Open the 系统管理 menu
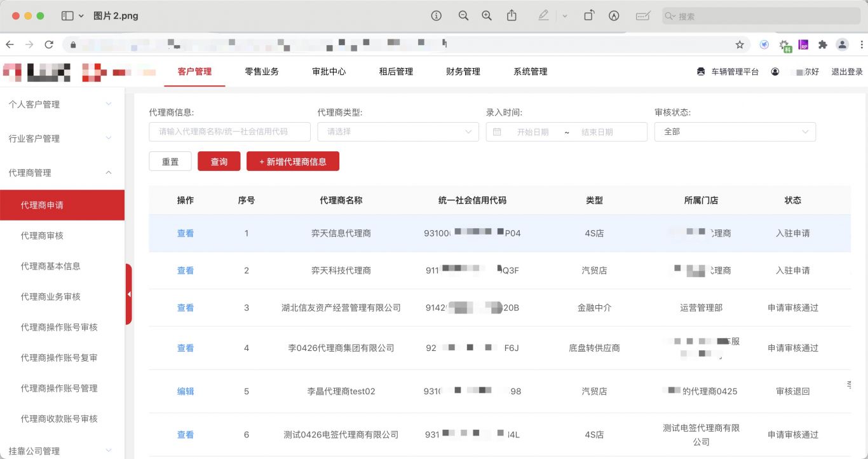 (x=531, y=72)
